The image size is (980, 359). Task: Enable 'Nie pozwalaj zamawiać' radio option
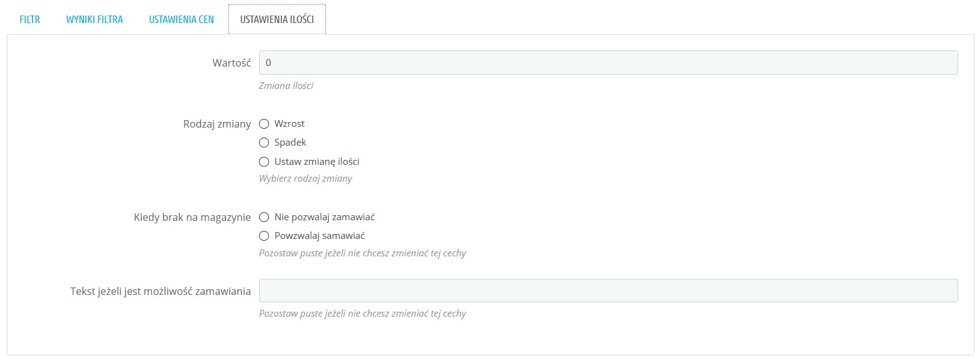pos(264,217)
